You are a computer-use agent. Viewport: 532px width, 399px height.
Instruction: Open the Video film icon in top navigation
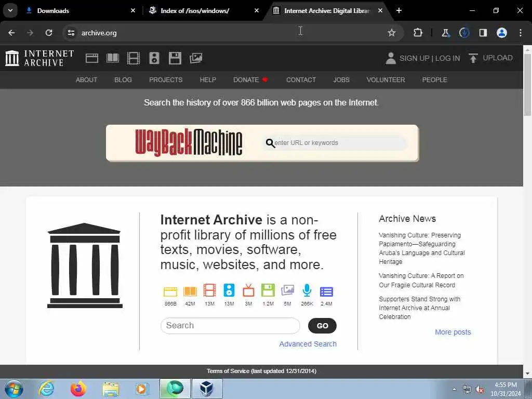pos(134,58)
